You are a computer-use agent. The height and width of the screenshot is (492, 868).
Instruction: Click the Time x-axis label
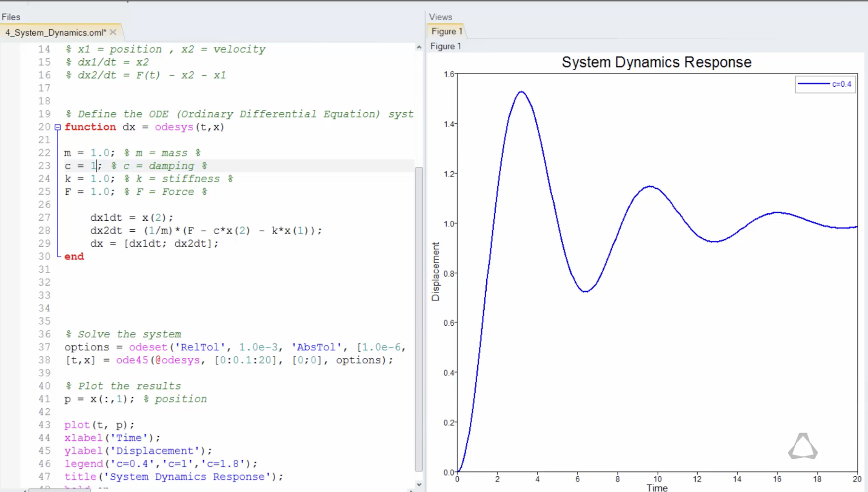tap(657, 488)
